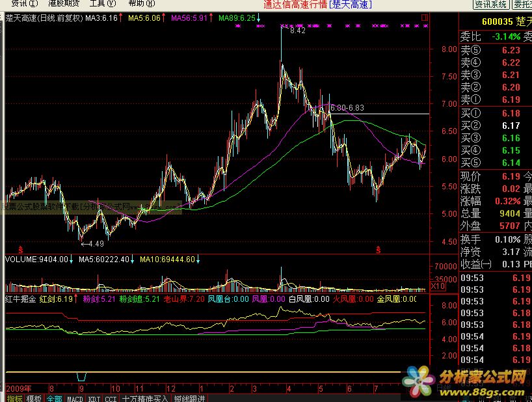
Task: Click the red S marker near August
Action: [x=21, y=250]
